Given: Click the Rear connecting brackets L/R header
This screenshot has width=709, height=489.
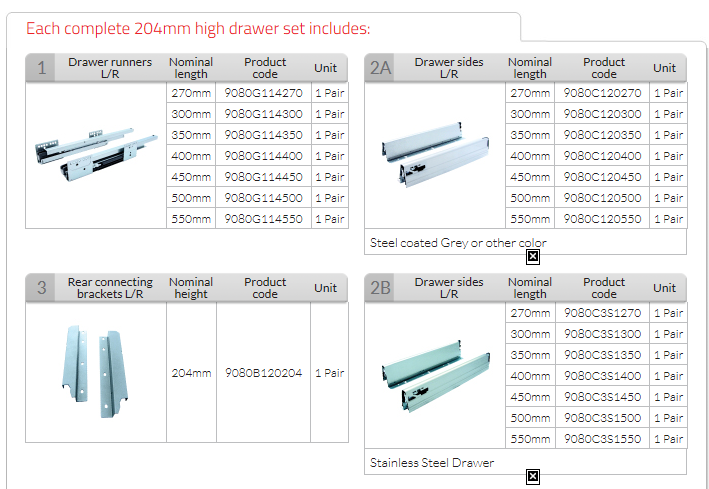Looking at the screenshot, I should pyautogui.click(x=110, y=288).
